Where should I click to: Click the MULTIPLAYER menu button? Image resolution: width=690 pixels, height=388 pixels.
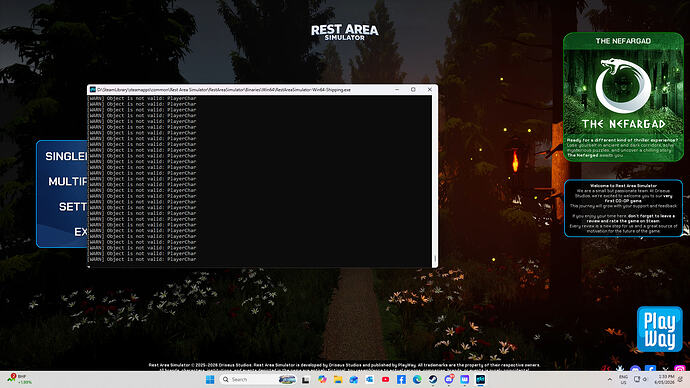[68, 181]
